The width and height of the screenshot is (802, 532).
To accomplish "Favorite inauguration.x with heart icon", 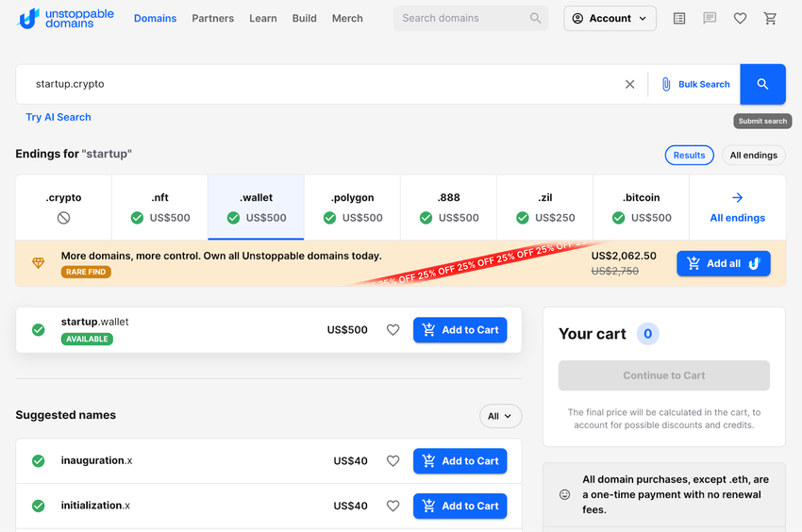I will coord(393,461).
